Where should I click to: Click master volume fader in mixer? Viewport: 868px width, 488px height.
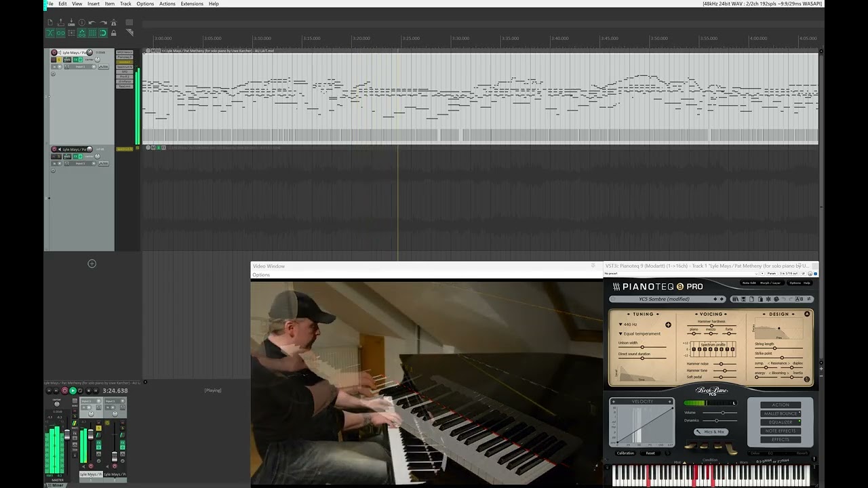point(67,434)
